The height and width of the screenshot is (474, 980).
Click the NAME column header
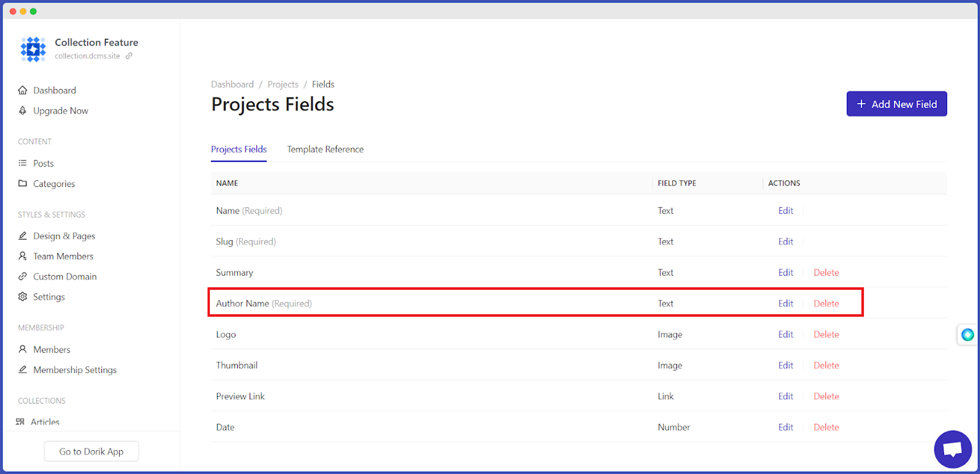click(x=227, y=183)
